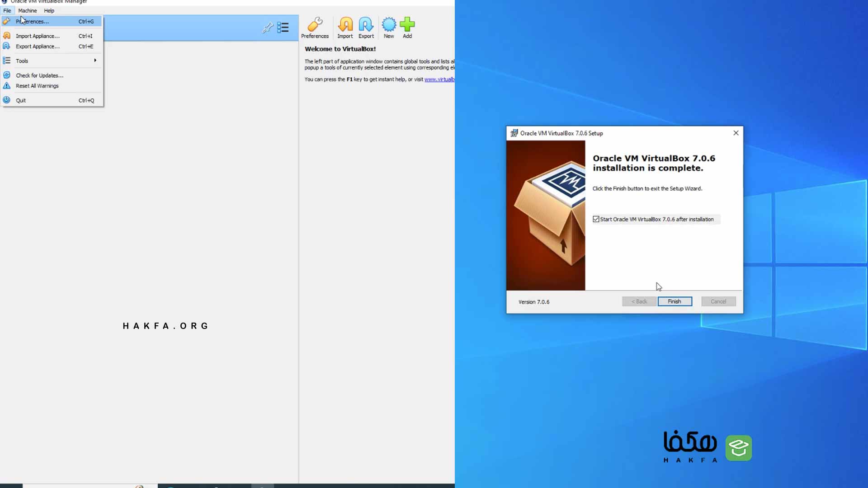Click the installation is complete heading
Image resolution: width=868 pixels, height=488 pixels.
[x=654, y=163]
